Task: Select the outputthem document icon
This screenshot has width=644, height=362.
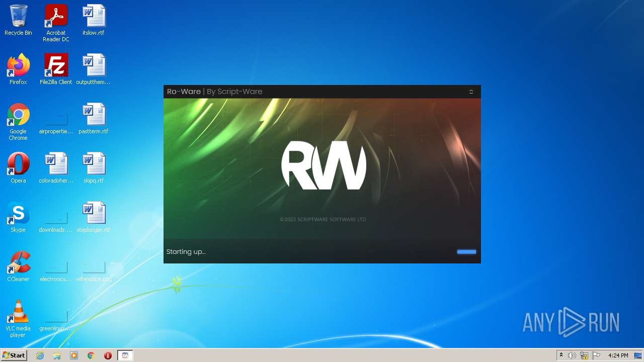Action: tap(94, 69)
